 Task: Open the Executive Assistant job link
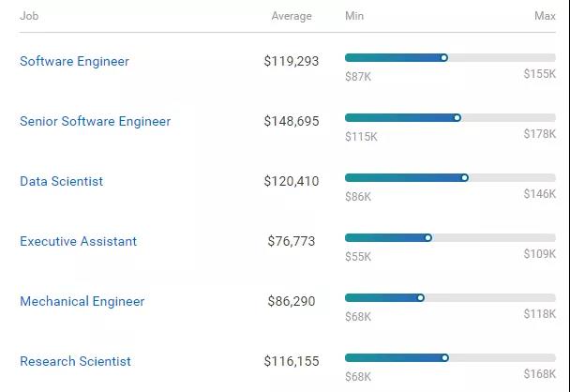pyautogui.click(x=78, y=241)
